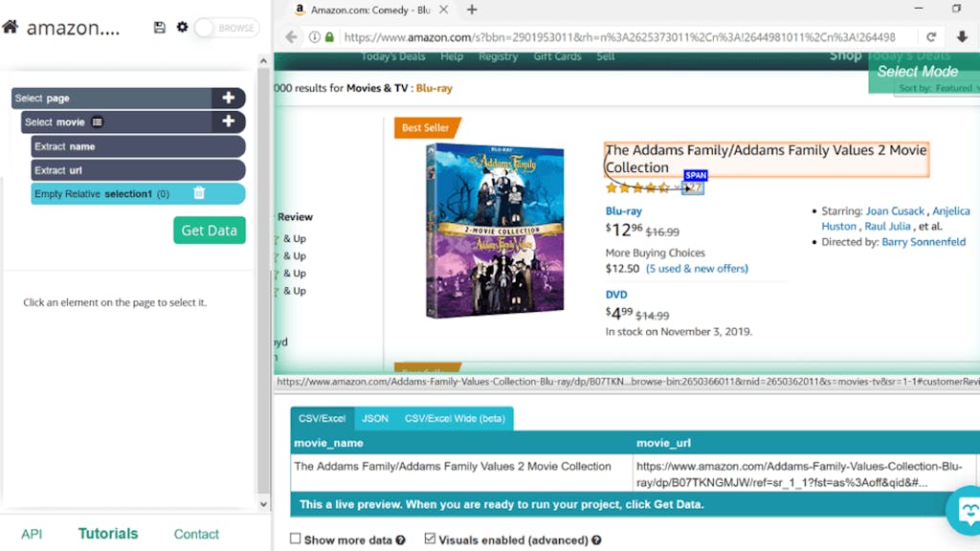Click the $4.99 DVD price
The image size is (980, 551).
[619, 313]
